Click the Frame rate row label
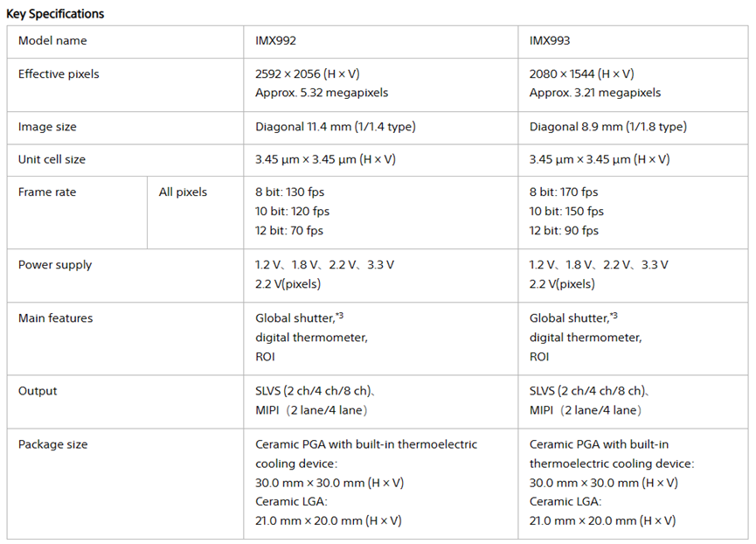Image resolution: width=756 pixels, height=544 pixels. 47,192
